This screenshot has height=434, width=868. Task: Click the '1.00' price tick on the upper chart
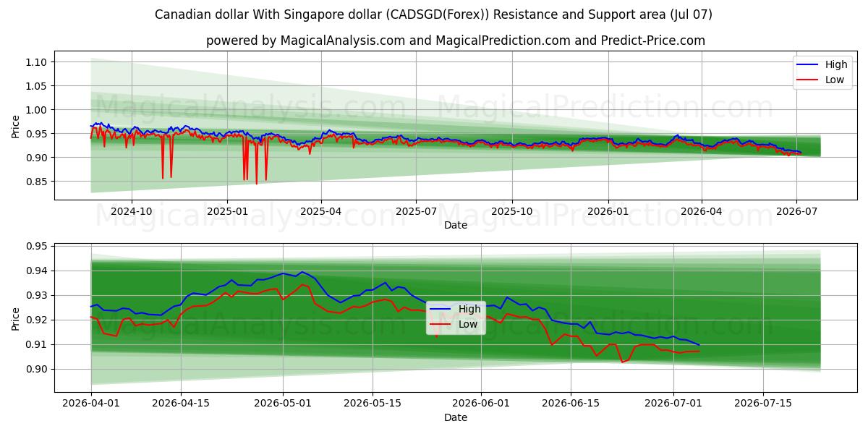tap(36, 110)
